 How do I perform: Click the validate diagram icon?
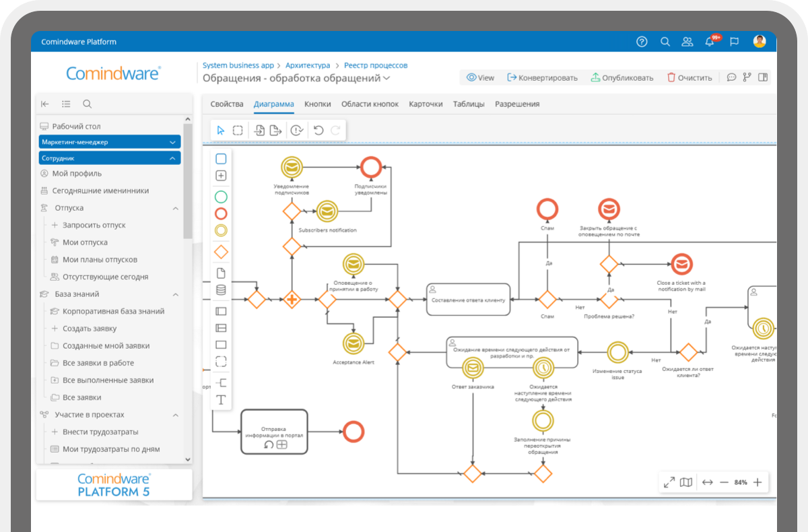pos(297,131)
